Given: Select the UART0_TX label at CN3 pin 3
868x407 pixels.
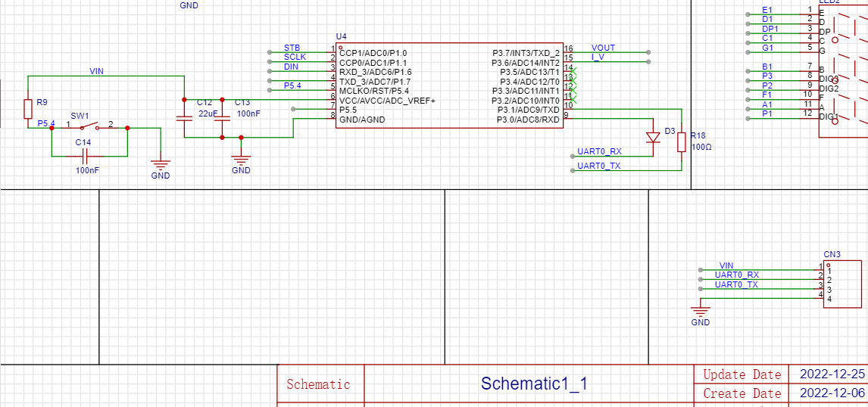Looking at the screenshot, I should [736, 284].
